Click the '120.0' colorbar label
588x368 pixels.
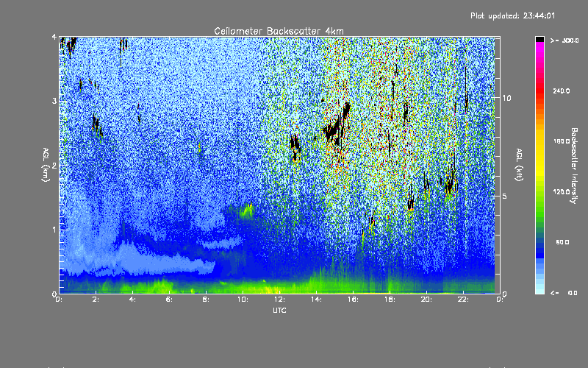(x=562, y=192)
